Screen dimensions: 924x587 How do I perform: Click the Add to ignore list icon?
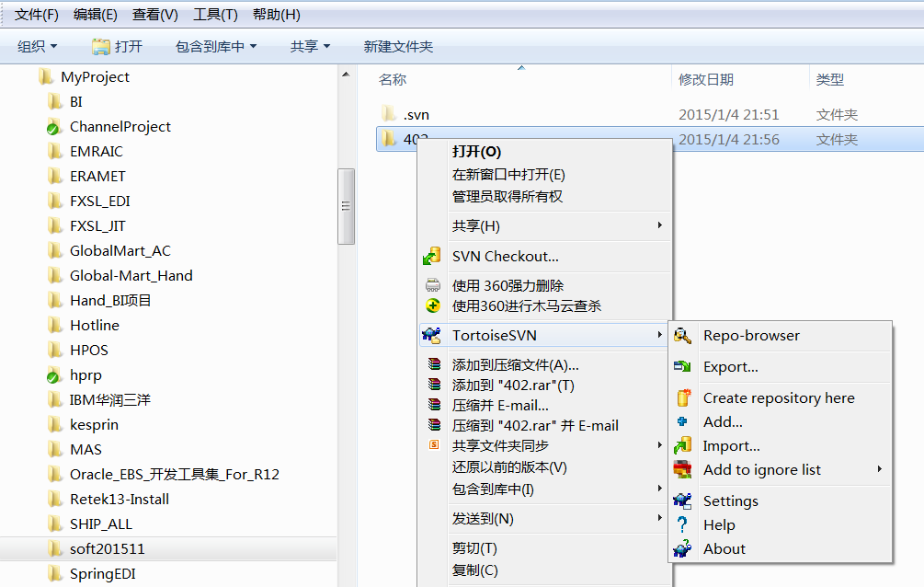(682, 469)
